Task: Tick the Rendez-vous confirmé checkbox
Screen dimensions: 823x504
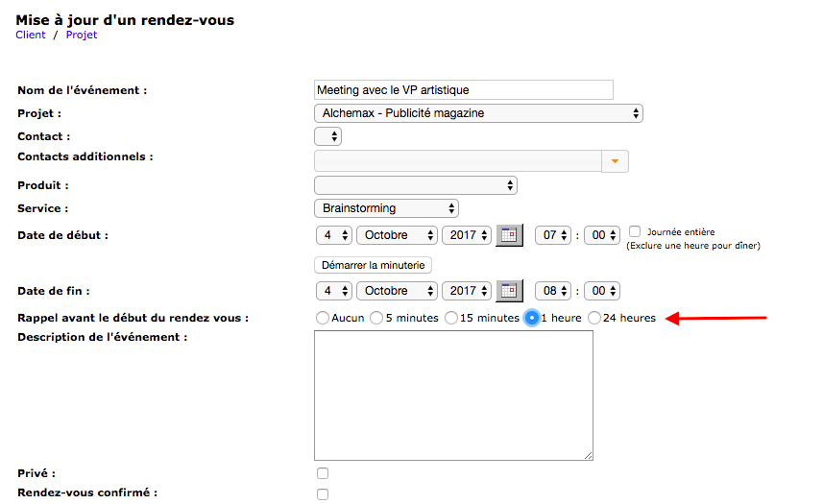Action: tap(323, 494)
